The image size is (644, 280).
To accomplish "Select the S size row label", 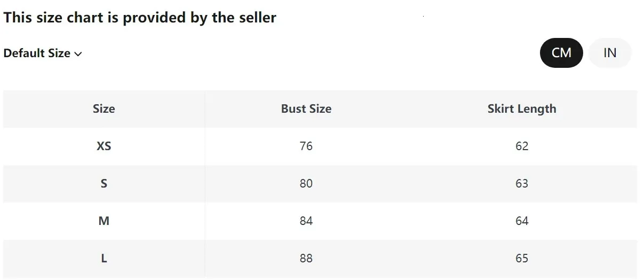I will tap(104, 184).
